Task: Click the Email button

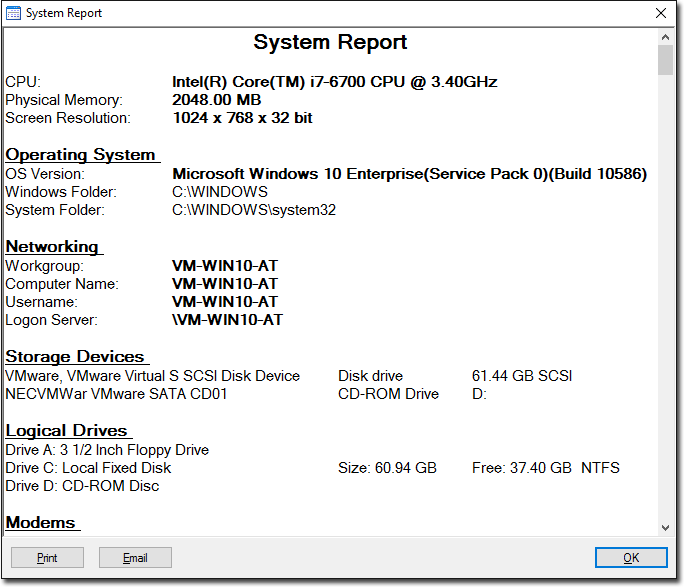Action: coord(135,558)
